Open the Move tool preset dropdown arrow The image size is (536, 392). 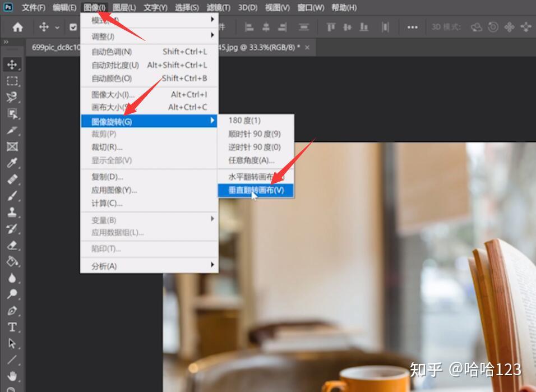(x=57, y=27)
